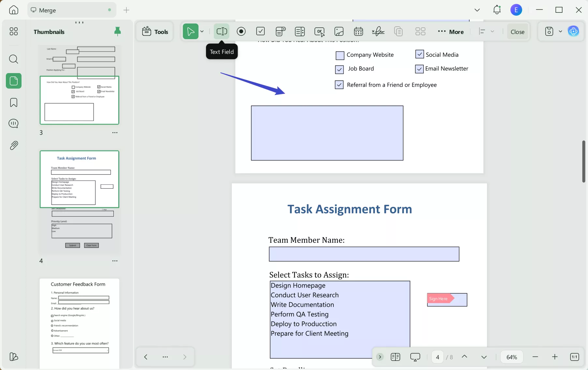
Task: Select the Radio Button form tool
Action: (x=241, y=31)
